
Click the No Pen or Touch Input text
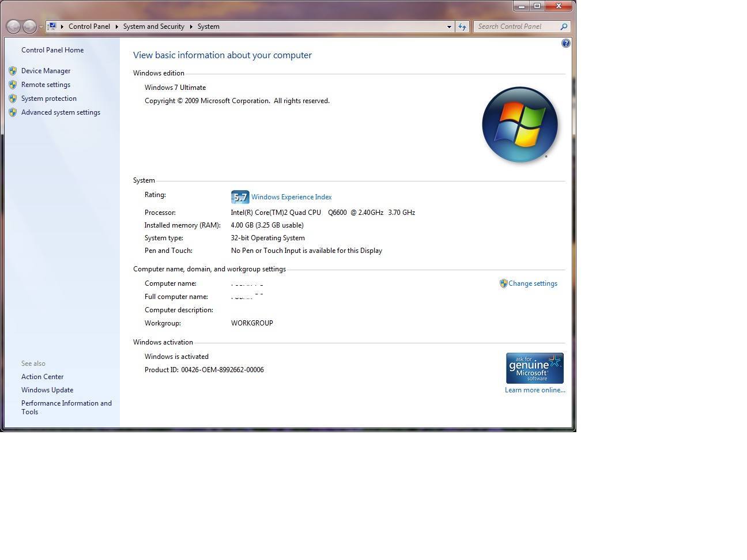pyautogui.click(x=307, y=251)
